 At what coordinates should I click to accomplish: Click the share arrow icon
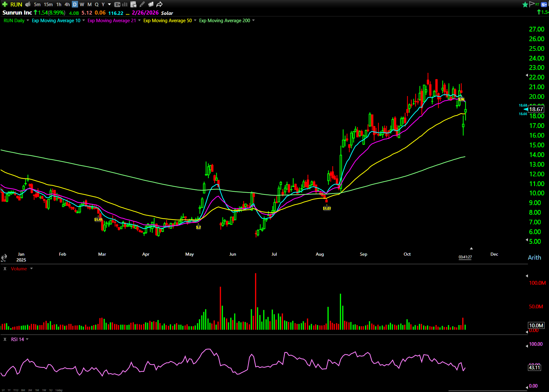tap(159, 4)
